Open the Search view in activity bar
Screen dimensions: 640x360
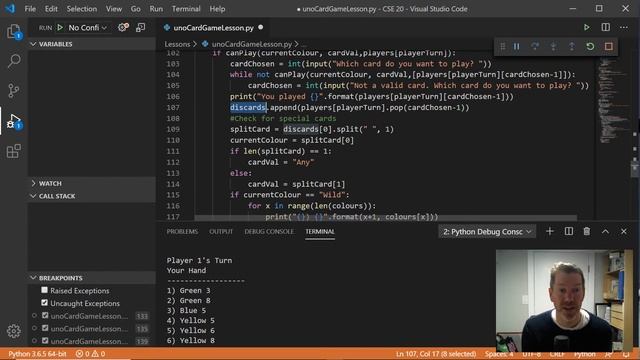coord(13,61)
